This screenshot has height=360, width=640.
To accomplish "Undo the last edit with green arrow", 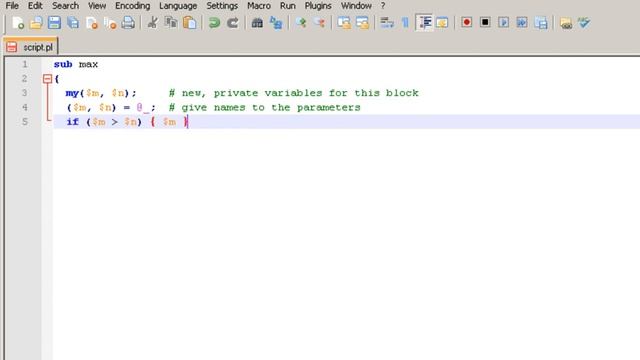I will point(214,22).
